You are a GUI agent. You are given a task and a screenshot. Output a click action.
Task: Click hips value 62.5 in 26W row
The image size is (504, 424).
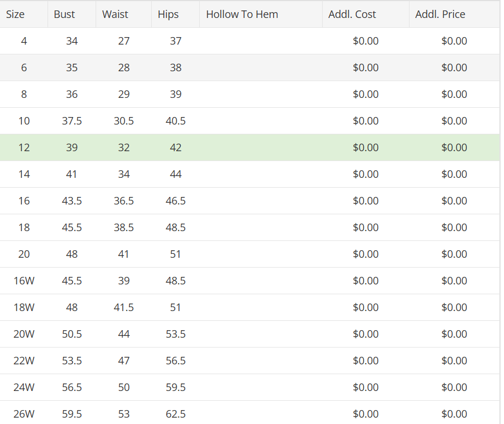pos(176,414)
